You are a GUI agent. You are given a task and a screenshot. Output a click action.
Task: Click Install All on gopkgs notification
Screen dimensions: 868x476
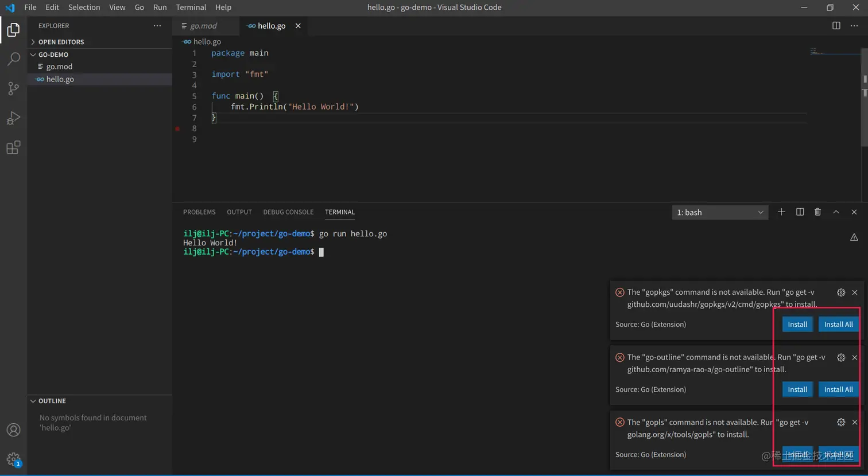coord(838,325)
